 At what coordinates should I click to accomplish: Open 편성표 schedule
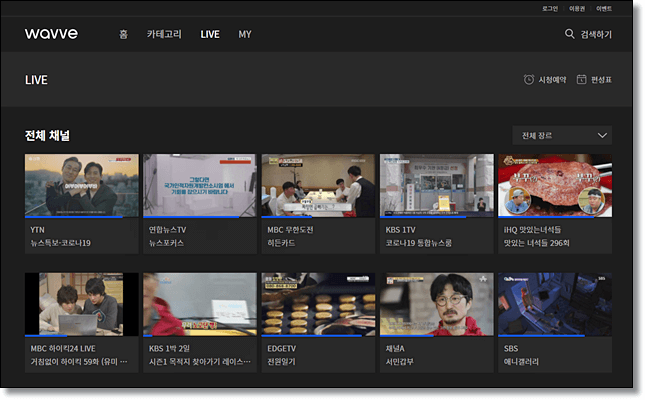(601, 79)
